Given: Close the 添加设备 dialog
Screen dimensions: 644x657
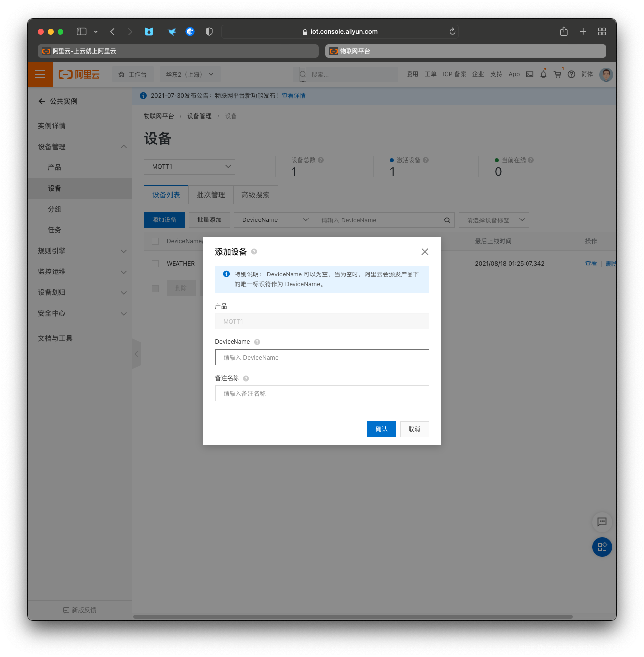Looking at the screenshot, I should [425, 252].
